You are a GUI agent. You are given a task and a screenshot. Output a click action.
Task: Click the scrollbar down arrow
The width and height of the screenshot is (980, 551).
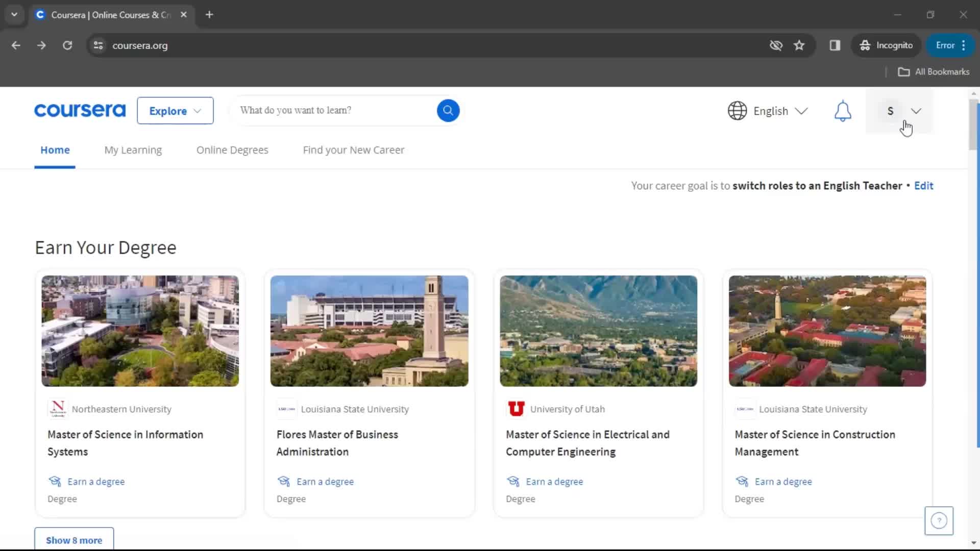973,543
